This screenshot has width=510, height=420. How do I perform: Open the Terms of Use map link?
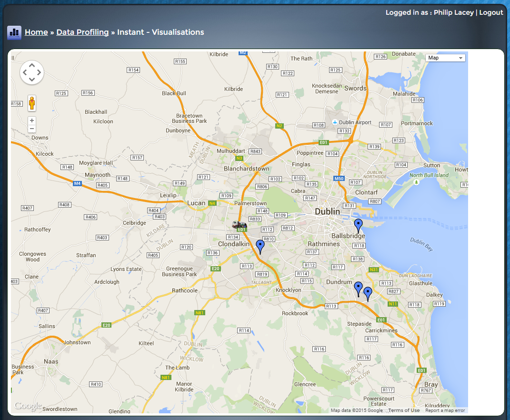point(404,410)
